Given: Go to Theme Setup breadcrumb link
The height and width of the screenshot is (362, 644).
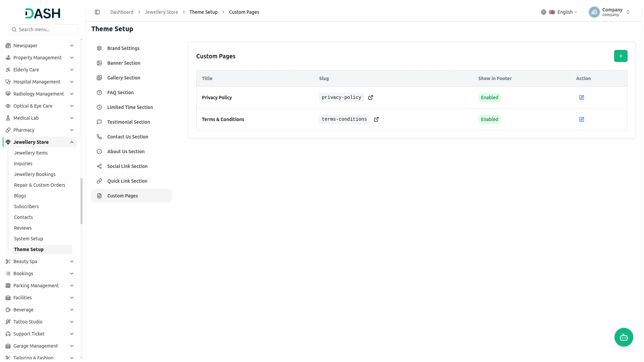Looking at the screenshot, I should (x=203, y=12).
